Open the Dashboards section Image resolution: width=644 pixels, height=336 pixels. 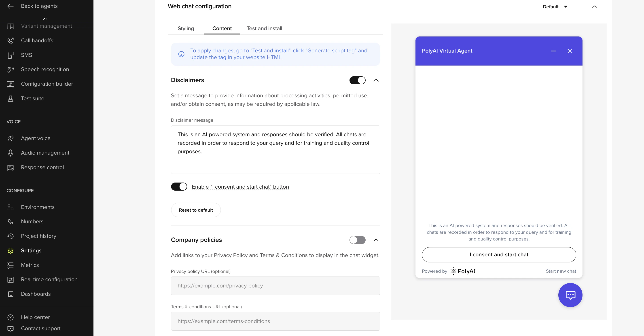click(36, 294)
